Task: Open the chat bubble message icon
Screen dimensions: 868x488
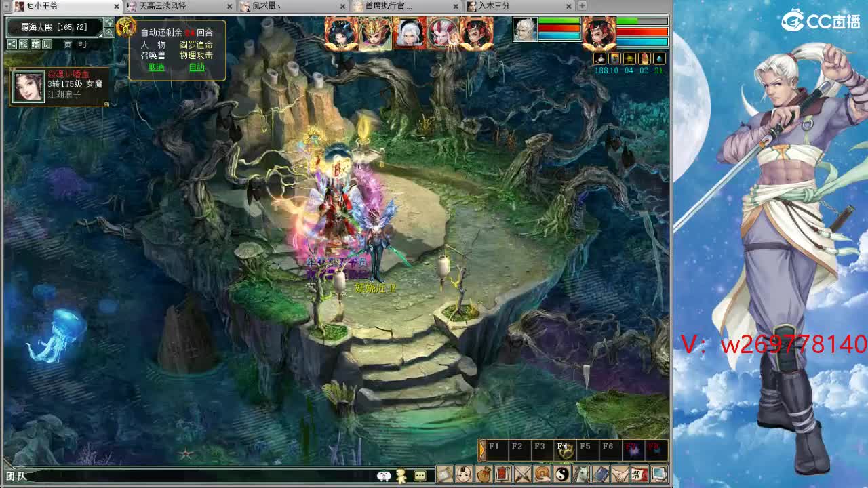Action: tap(420, 476)
